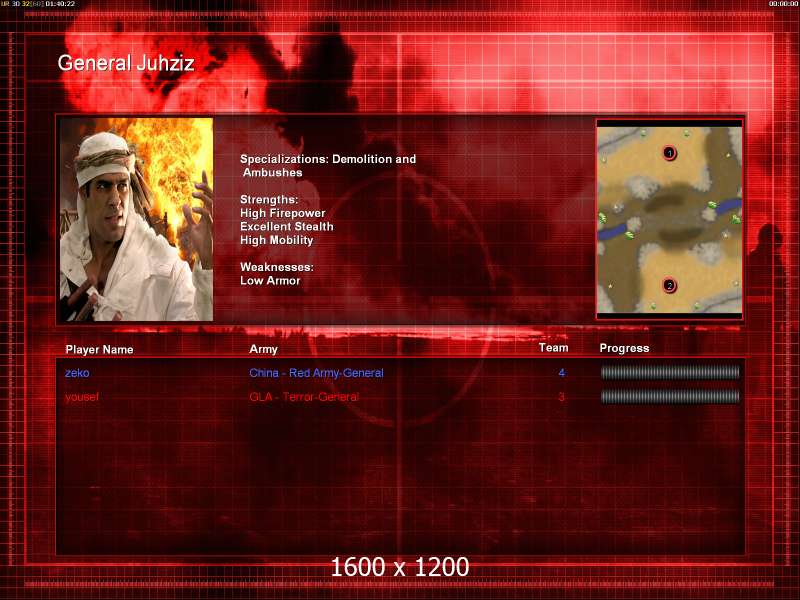Click the Army column header

coord(263,349)
